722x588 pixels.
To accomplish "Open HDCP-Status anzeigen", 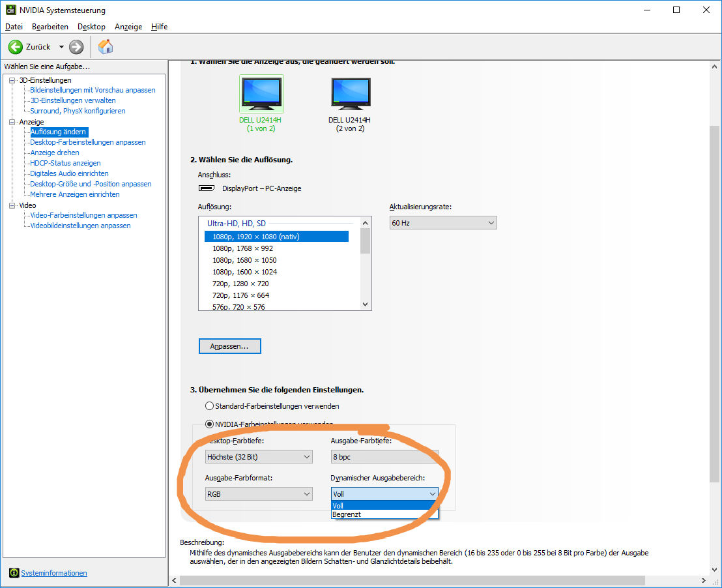I will click(x=65, y=163).
